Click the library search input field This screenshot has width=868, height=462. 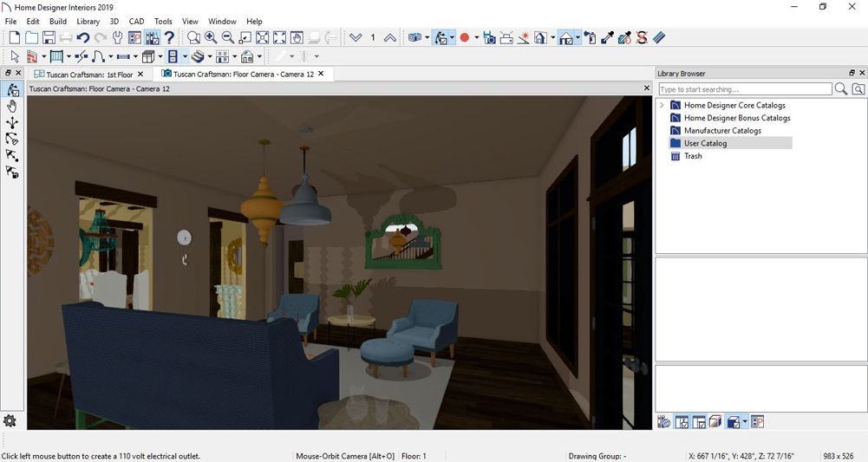745,89
